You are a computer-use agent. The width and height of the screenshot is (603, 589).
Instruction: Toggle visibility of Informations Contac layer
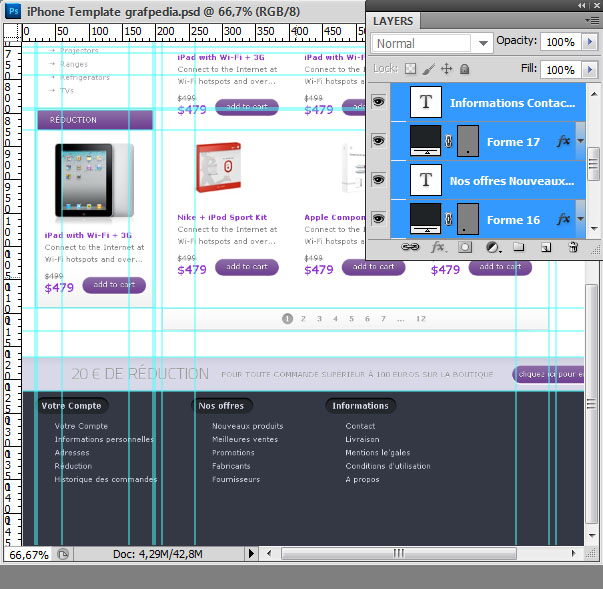(378, 101)
